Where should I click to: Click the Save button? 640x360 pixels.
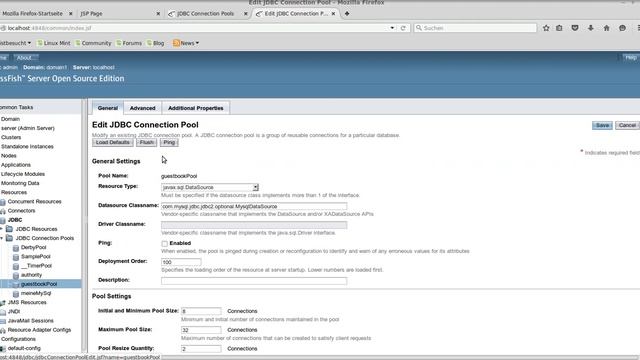pyautogui.click(x=602, y=125)
